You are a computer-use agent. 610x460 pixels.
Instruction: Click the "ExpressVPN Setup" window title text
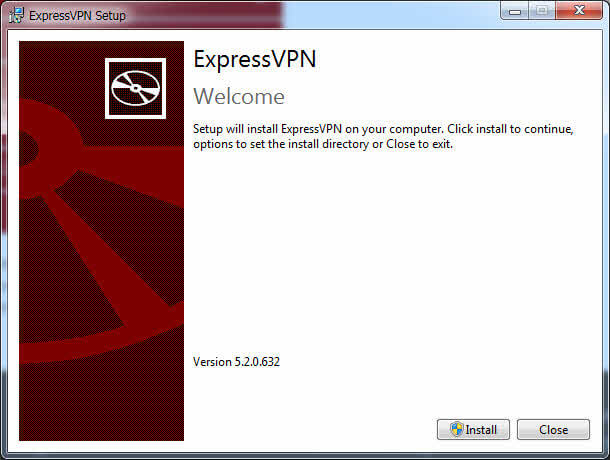pyautogui.click(x=77, y=16)
